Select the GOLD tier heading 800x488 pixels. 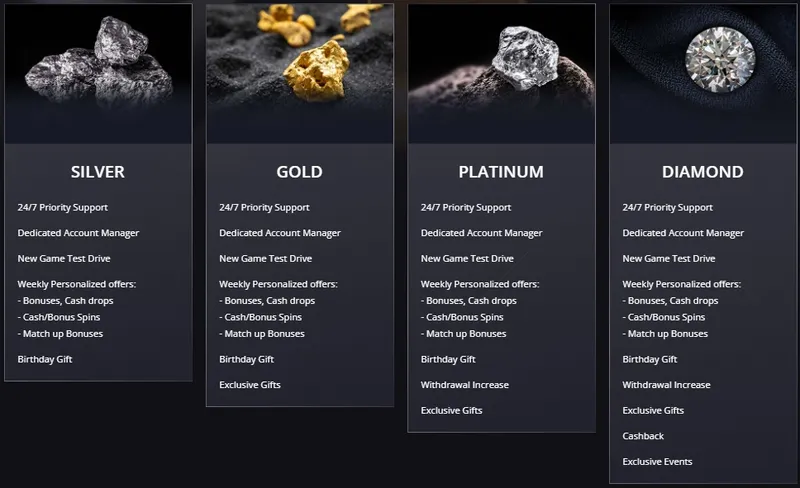pos(299,172)
